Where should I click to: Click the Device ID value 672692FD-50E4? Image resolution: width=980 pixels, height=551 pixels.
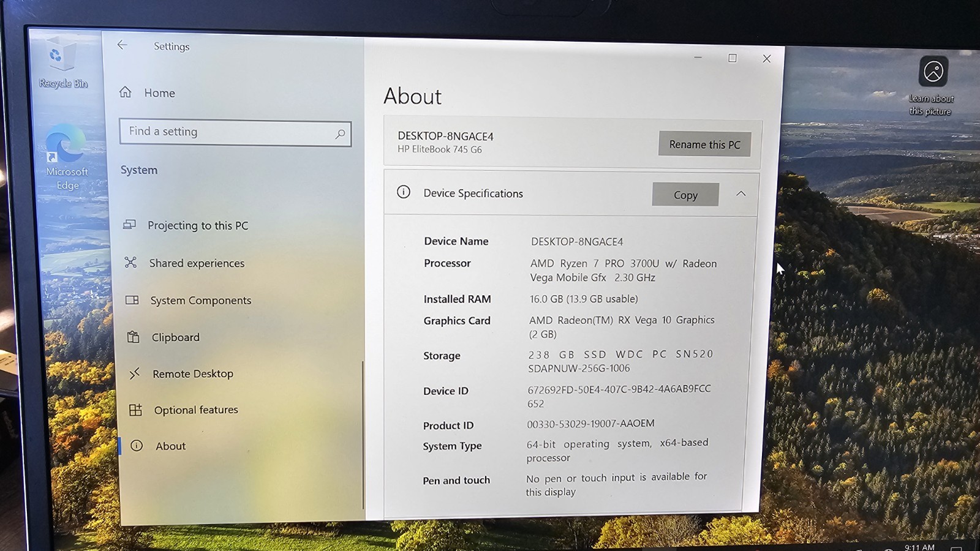point(619,395)
